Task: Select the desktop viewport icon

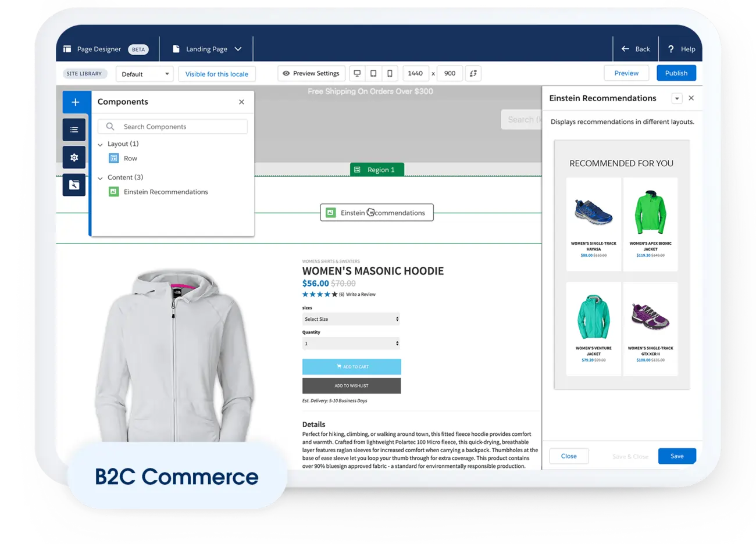Action: pyautogui.click(x=357, y=73)
